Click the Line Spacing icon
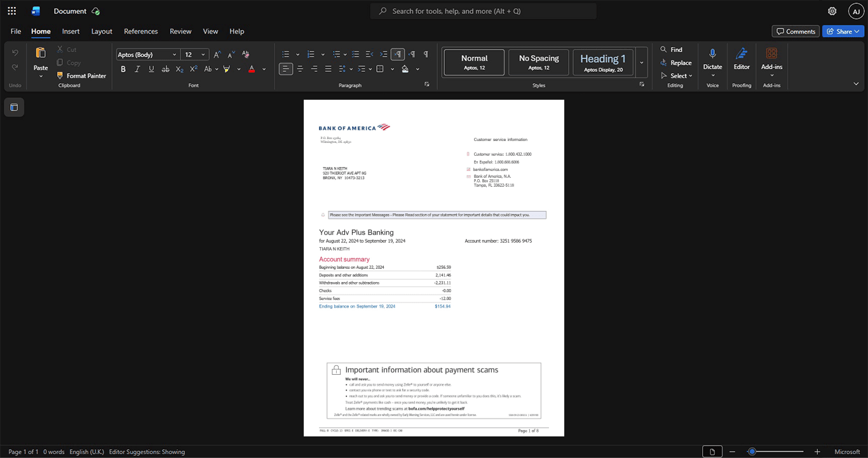Viewport: 868px width, 458px height. pyautogui.click(x=342, y=69)
